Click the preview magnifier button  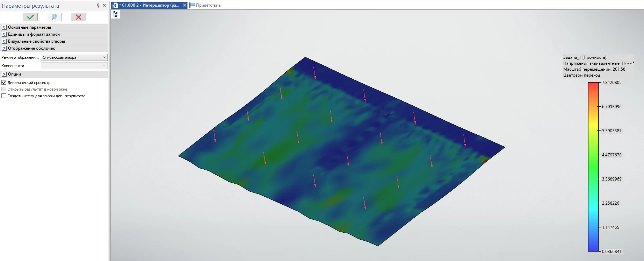click(x=54, y=17)
